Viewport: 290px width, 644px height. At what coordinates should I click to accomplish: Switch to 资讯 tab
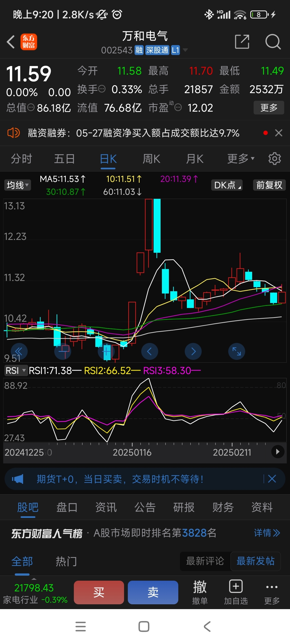[106, 507]
